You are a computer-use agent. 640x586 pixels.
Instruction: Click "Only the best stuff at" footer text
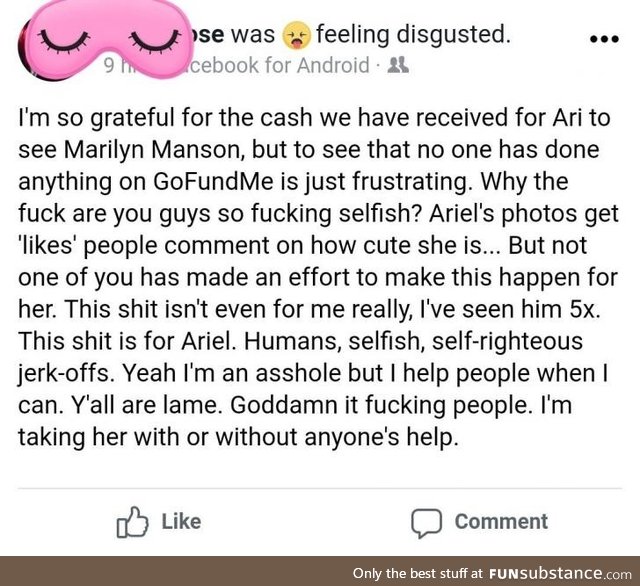pos(418,573)
